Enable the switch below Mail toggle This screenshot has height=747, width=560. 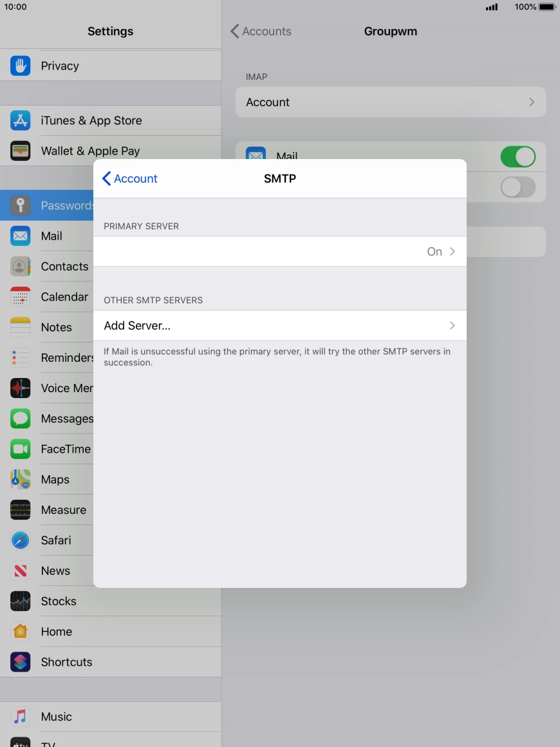pyautogui.click(x=518, y=187)
